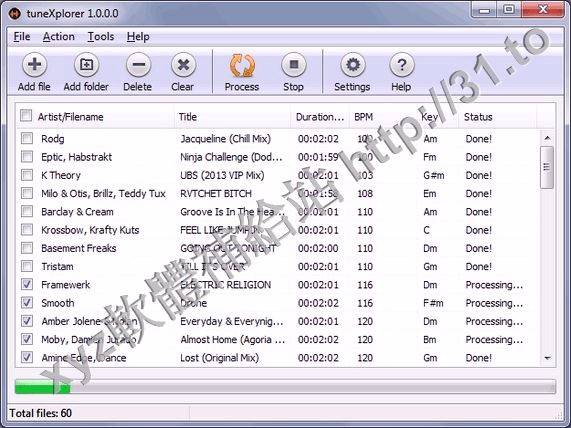
Task: Open the Action menu
Action: click(x=59, y=37)
